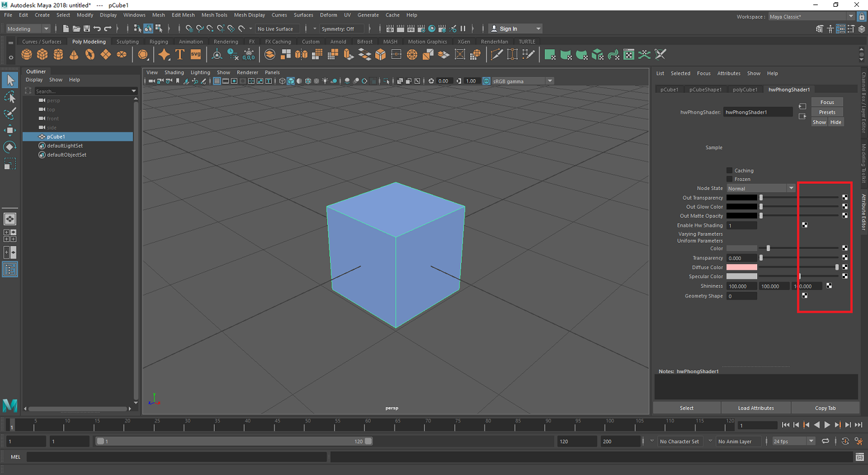Activate the Move tool in toolbox
This screenshot has width=868, height=475.
[10, 131]
